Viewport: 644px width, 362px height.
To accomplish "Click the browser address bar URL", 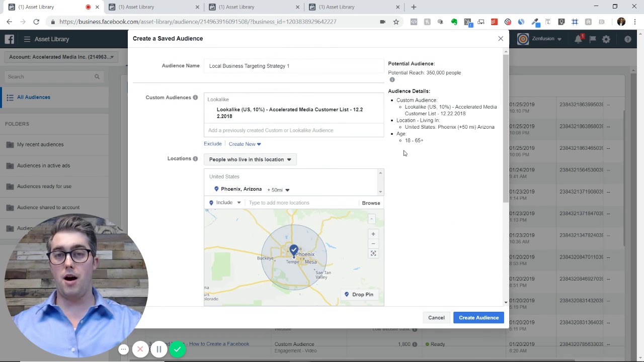I will (198, 22).
